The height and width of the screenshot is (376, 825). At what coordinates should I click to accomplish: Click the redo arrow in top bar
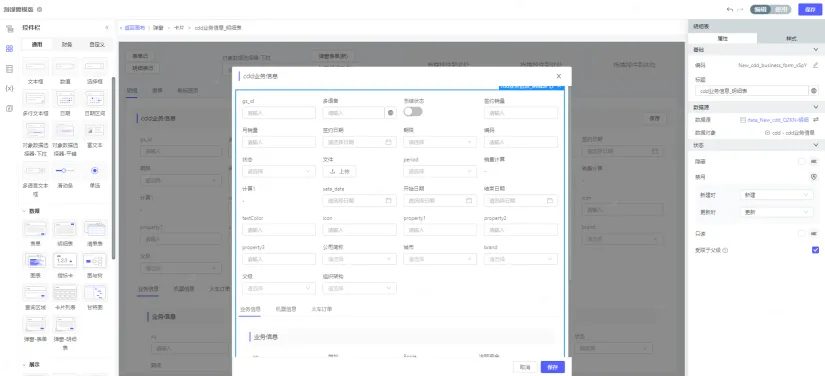[x=740, y=9]
